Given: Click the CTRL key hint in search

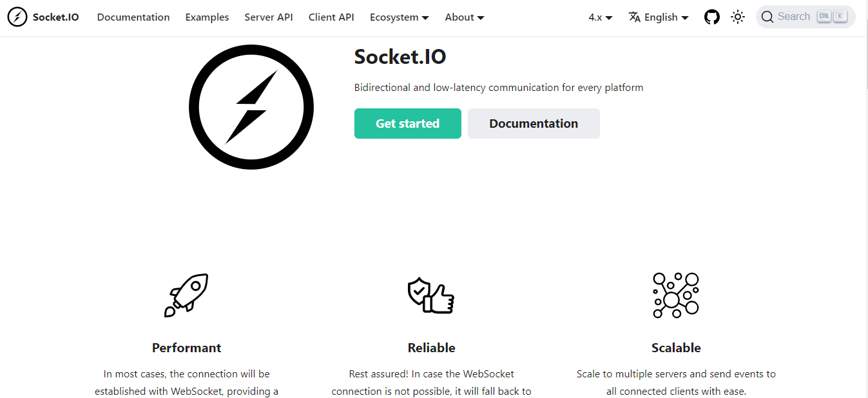Looking at the screenshot, I should 824,17.
